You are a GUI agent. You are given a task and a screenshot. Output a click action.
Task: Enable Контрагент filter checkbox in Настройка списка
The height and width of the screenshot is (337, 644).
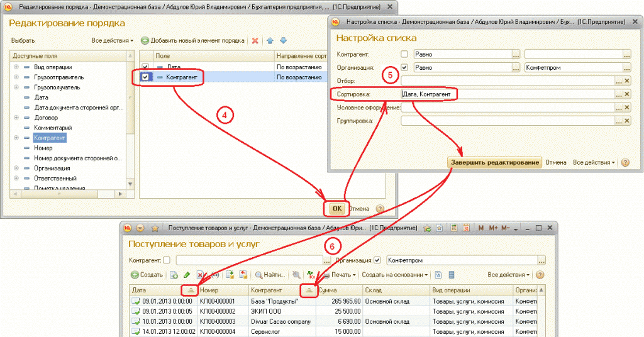click(x=404, y=54)
